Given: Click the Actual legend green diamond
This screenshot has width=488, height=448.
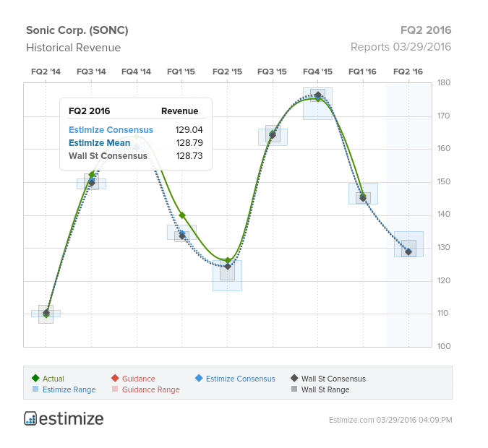Looking at the screenshot, I should pos(35,378).
